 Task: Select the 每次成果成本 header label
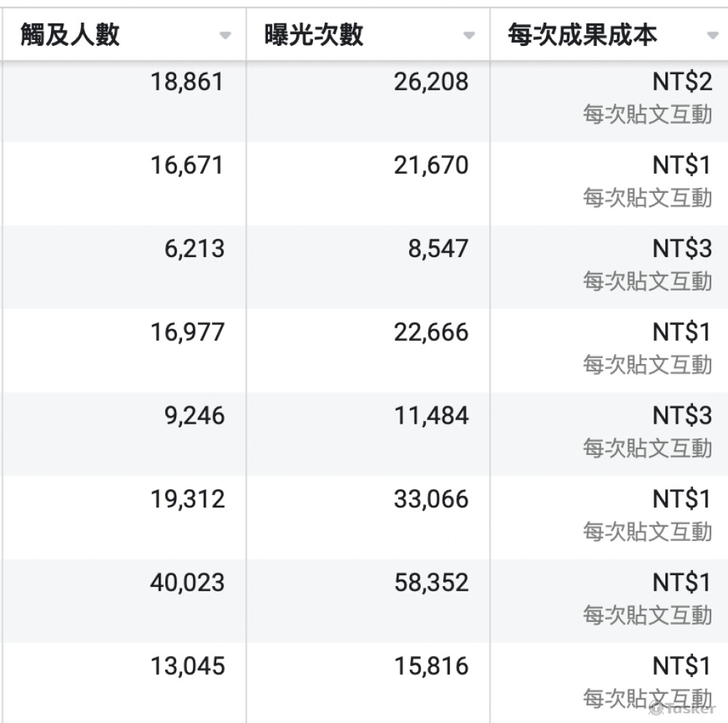582,35
